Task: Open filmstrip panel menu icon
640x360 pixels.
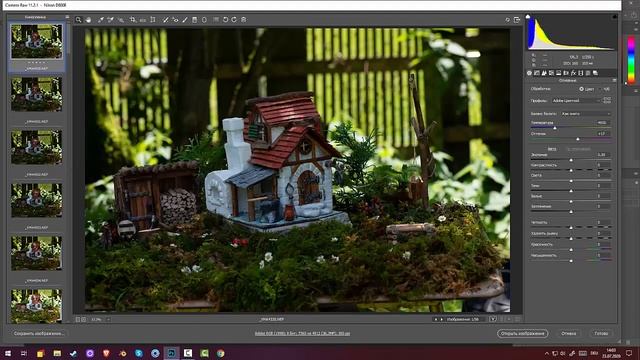Action: [x=67, y=17]
